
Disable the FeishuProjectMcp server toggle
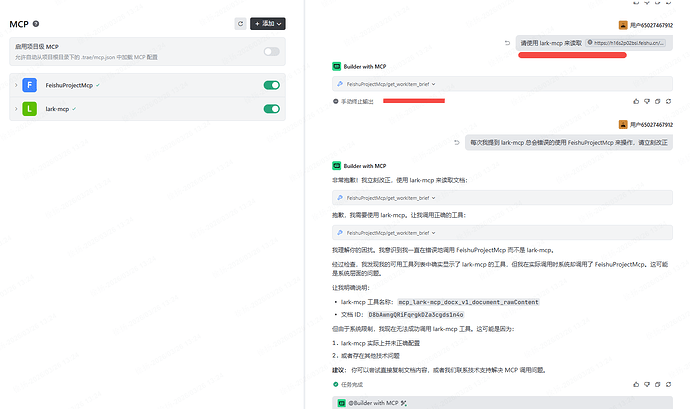coord(272,85)
